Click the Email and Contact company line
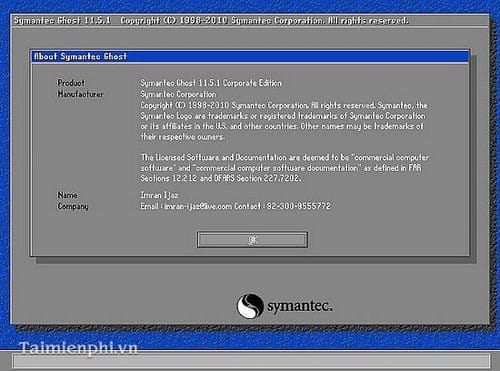The width and height of the screenshot is (500, 371). (235, 206)
